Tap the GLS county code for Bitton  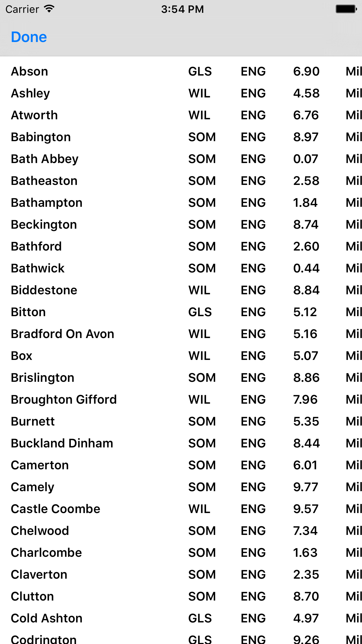[200, 312]
